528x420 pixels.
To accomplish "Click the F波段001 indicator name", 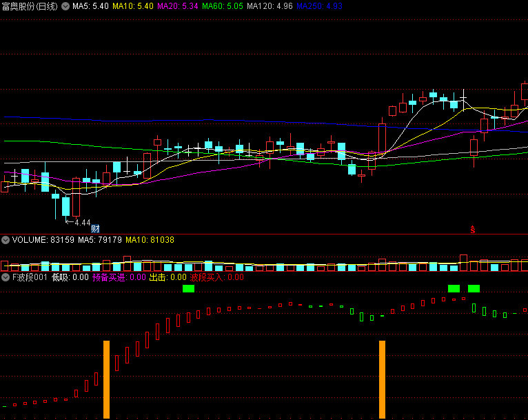I will point(30,277).
